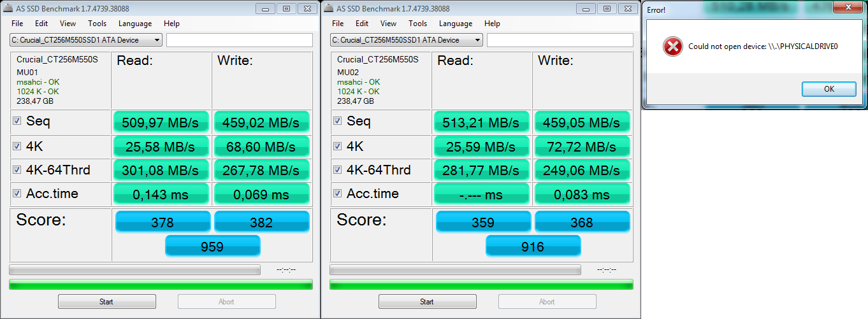Minimize the left AS SSD window
Viewport: 868px width, 319px height.
[x=264, y=8]
